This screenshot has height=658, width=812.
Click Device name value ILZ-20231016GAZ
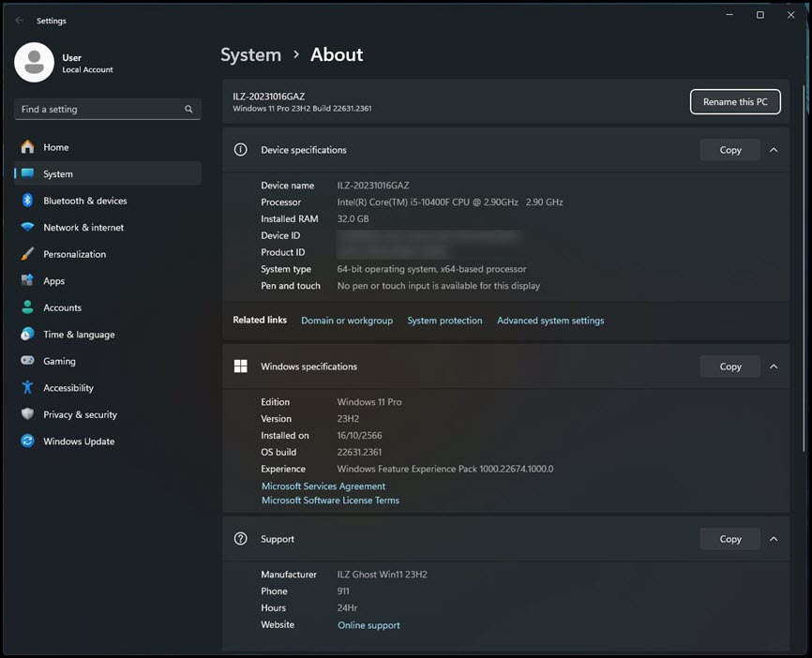click(x=373, y=186)
